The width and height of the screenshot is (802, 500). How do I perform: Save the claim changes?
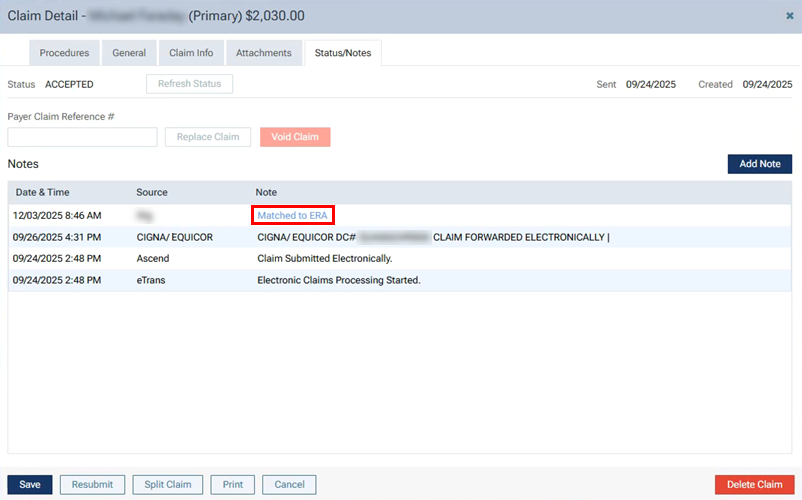pyautogui.click(x=30, y=485)
